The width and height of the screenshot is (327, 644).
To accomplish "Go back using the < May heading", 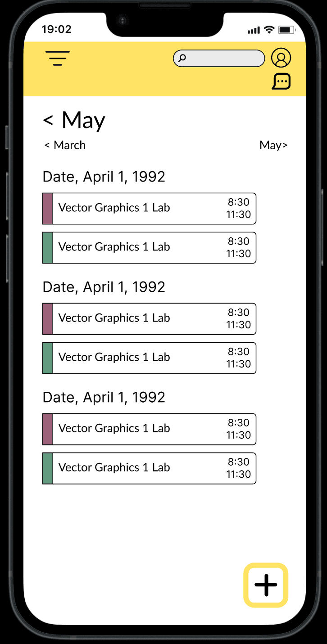I will pyautogui.click(x=74, y=120).
